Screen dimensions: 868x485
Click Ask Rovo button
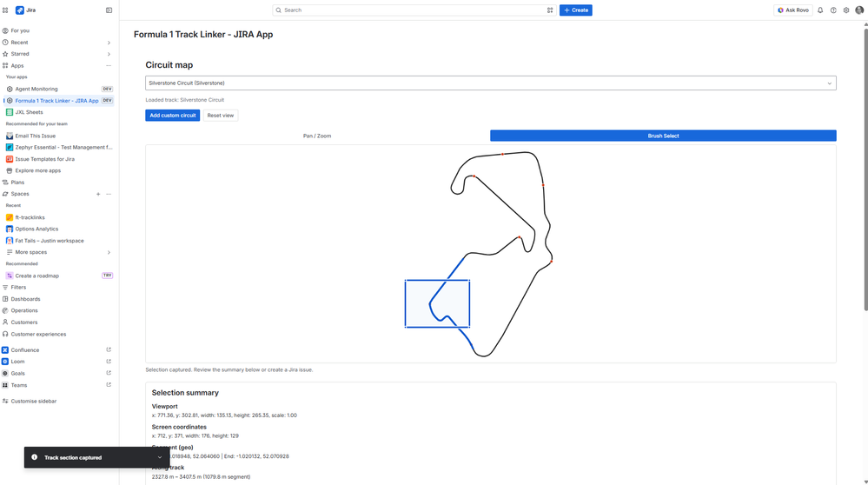coord(792,10)
